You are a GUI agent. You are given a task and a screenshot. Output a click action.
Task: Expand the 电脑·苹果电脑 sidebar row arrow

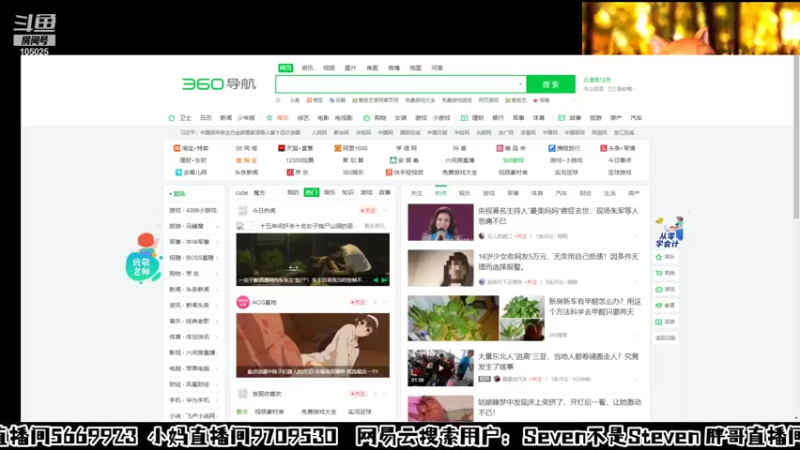[217, 368]
